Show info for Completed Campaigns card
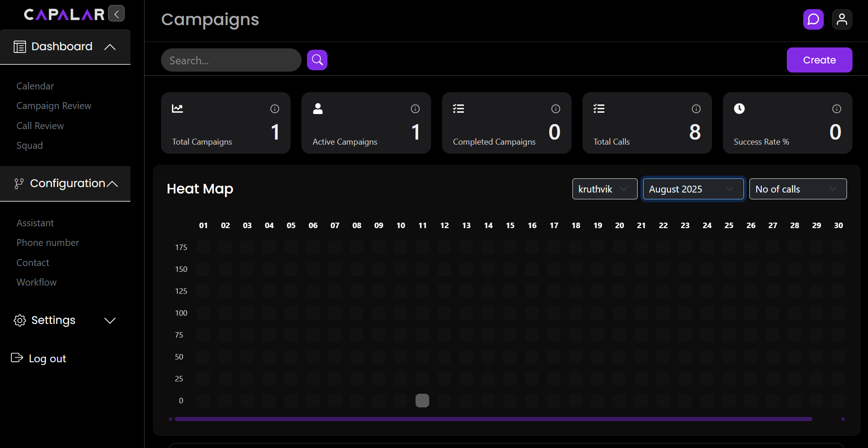The width and height of the screenshot is (868, 448). pos(556,109)
